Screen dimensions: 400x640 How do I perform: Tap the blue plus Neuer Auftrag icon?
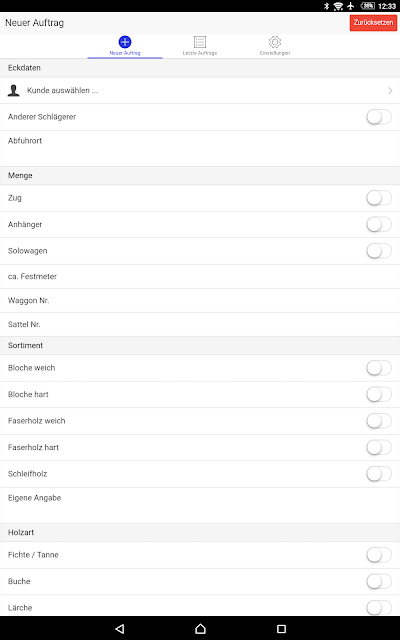tap(125, 42)
